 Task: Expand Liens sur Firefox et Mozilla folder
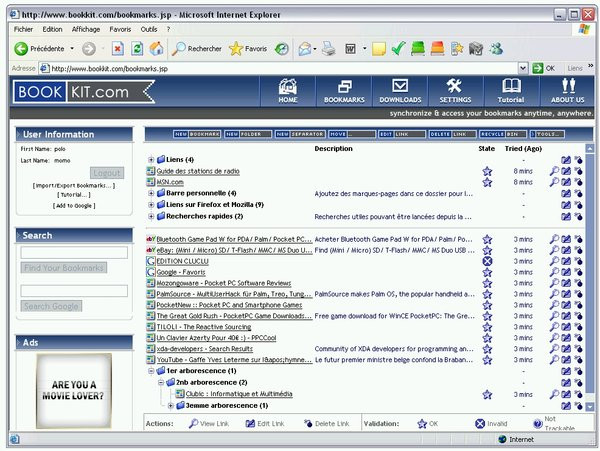pos(151,205)
